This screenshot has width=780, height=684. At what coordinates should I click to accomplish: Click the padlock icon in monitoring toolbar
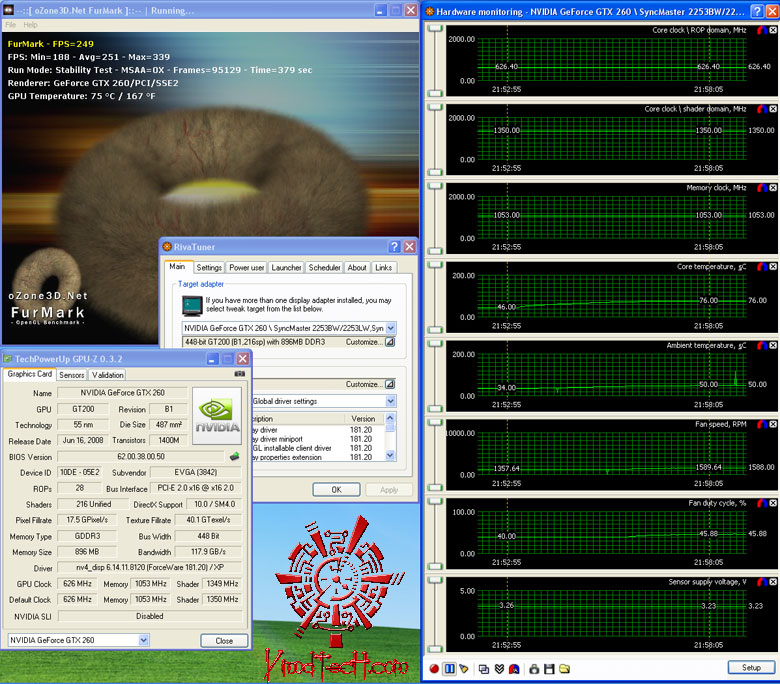[x=534, y=669]
